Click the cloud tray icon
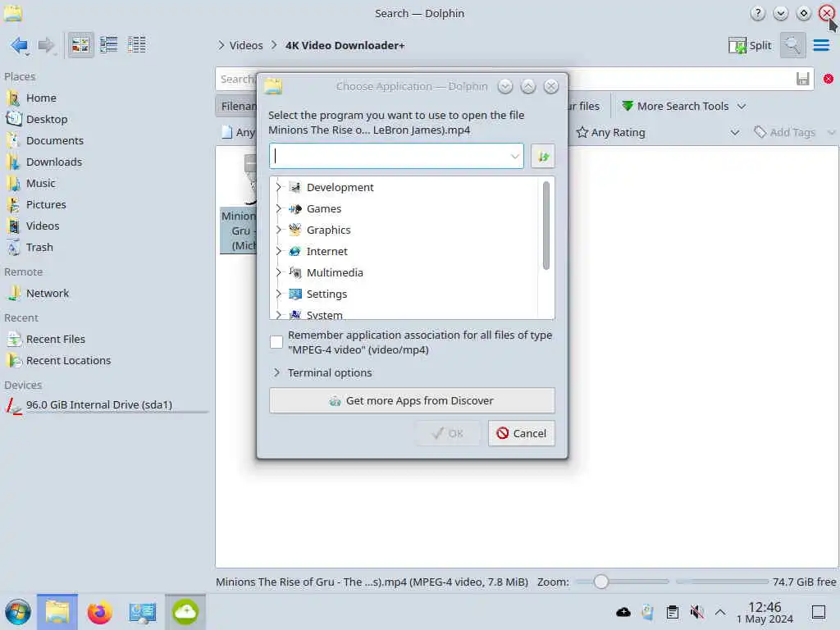This screenshot has height=630, width=840. click(623, 612)
